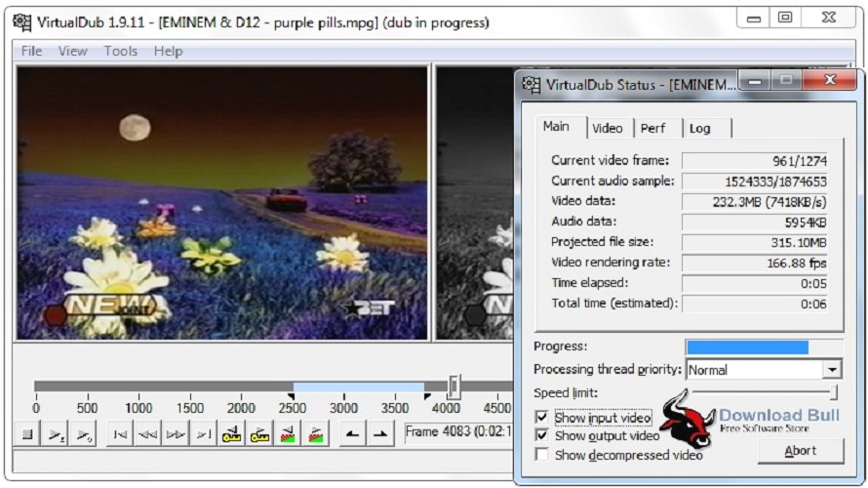Start output playback preview

click(x=85, y=433)
